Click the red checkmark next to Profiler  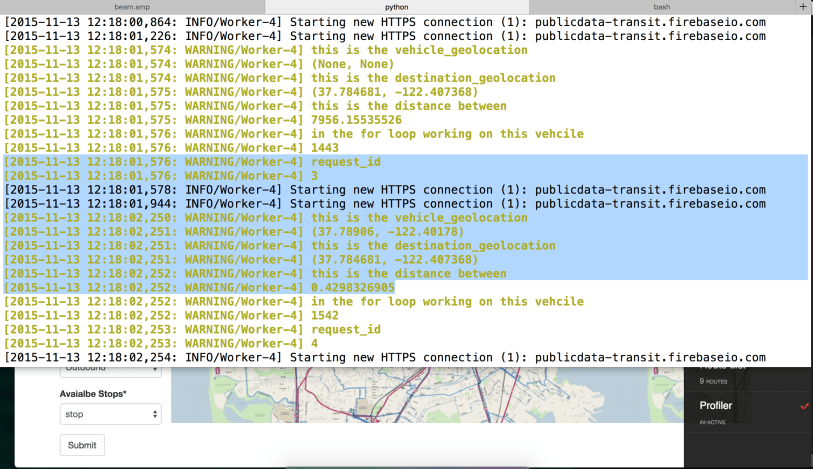(x=804, y=406)
